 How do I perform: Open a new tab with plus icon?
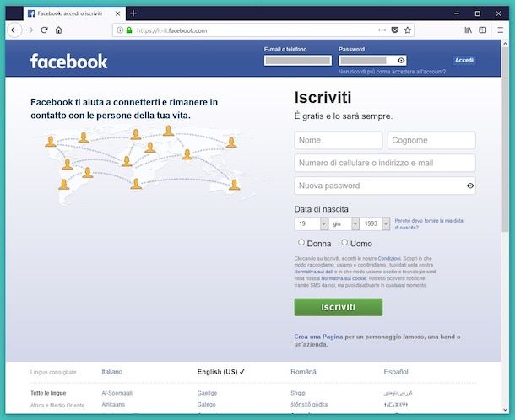point(133,13)
